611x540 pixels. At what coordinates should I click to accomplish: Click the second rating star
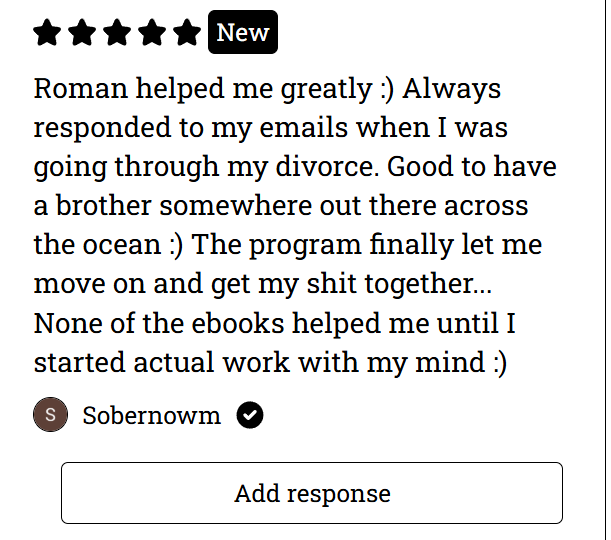(82, 33)
